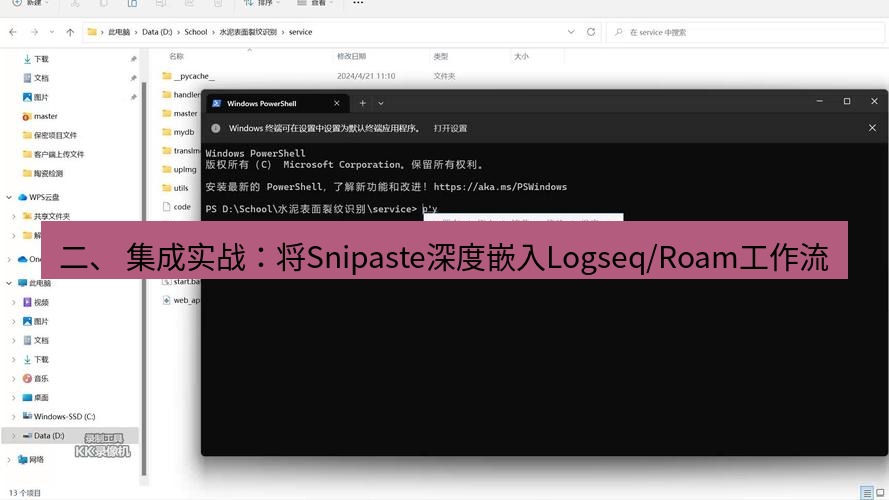Unpin 下载 via its pin icon
This screenshot has width=889, height=500.
point(133,59)
